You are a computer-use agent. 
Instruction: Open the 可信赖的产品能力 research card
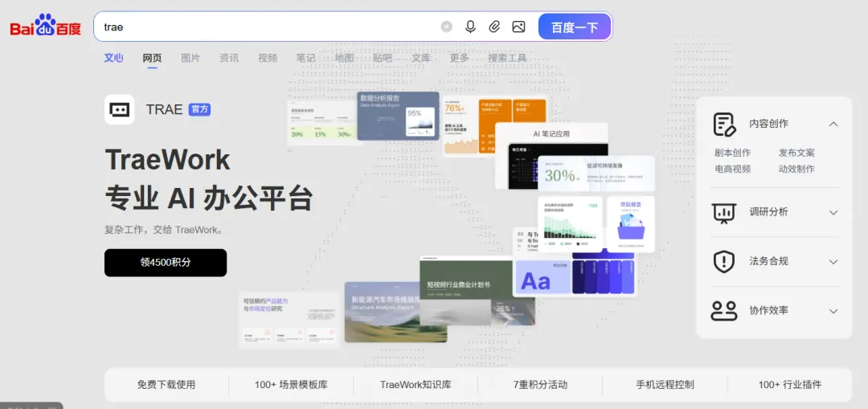[x=289, y=320]
